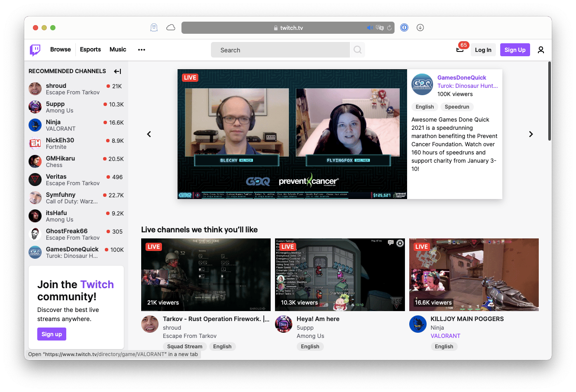Show previous featured stream with left arrow
The width and height of the screenshot is (576, 392).
pos(149,134)
